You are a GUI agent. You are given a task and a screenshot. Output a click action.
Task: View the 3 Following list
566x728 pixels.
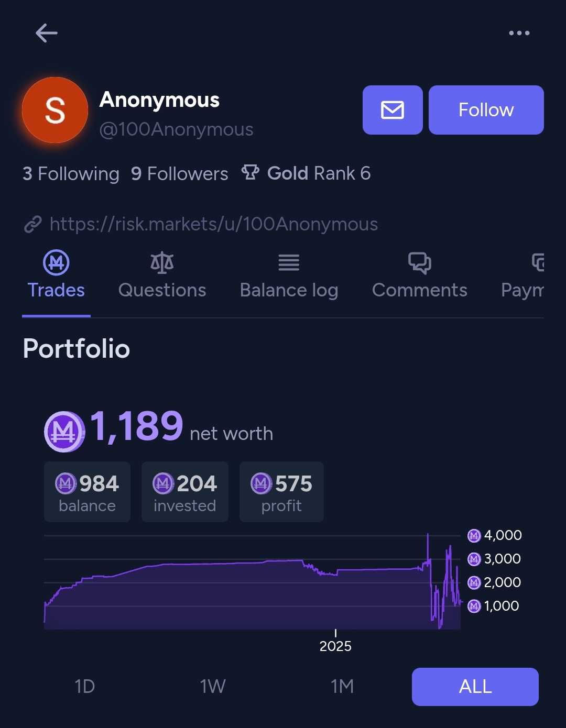click(x=71, y=173)
